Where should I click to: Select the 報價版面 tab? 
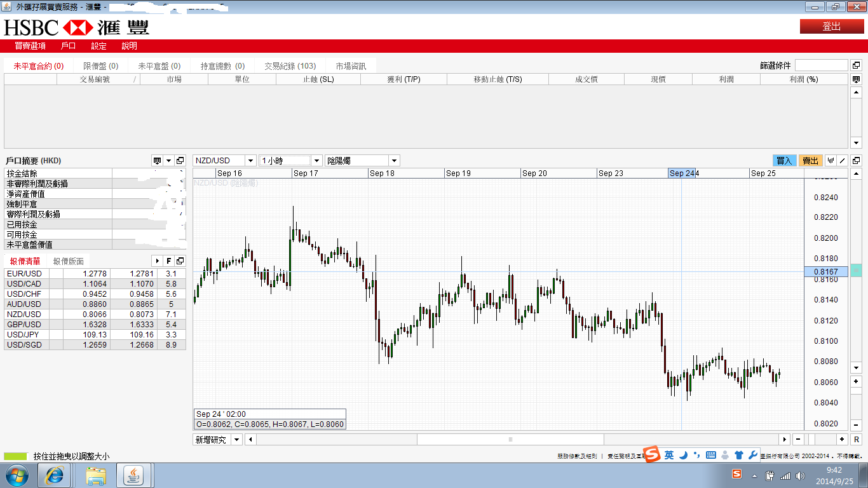coord(69,261)
